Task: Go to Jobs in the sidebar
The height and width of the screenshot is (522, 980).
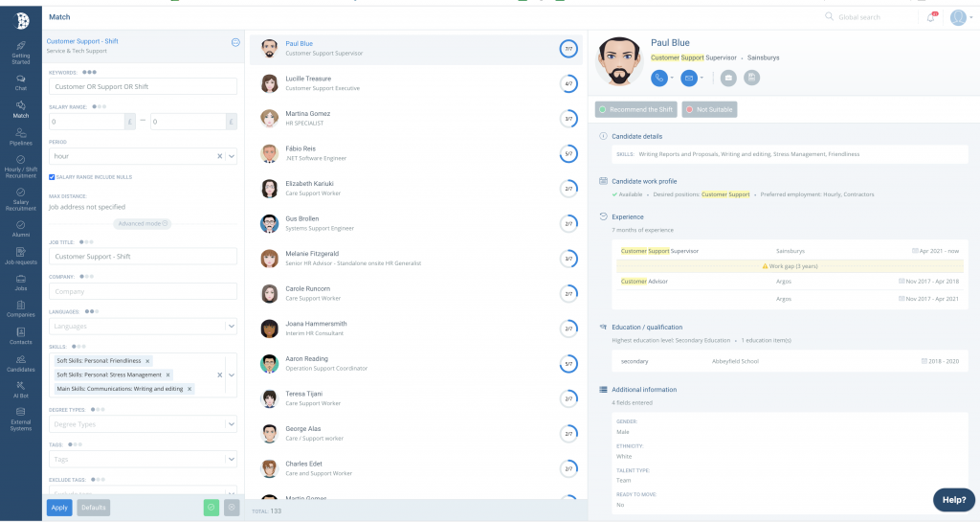Action: [21, 283]
